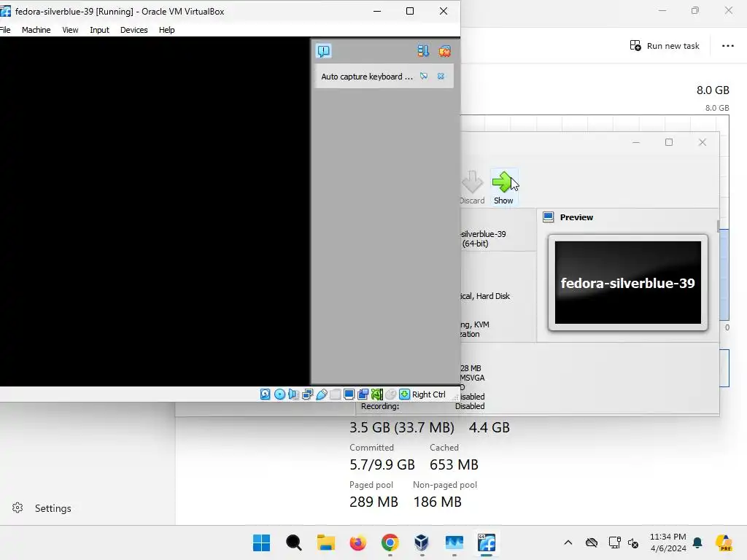This screenshot has width=747, height=560.
Task: Click the Copilot preview taskbar icon
Action: click(724, 542)
